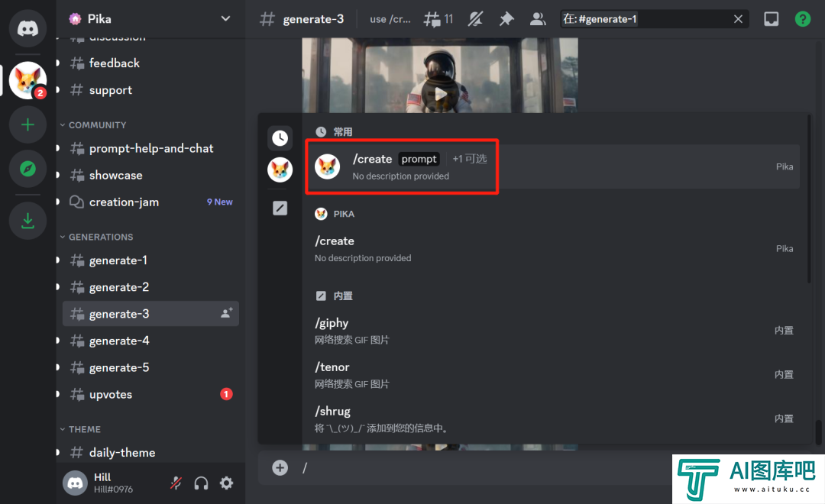Click the message input field
The height and width of the screenshot is (504, 825).
click(x=484, y=467)
